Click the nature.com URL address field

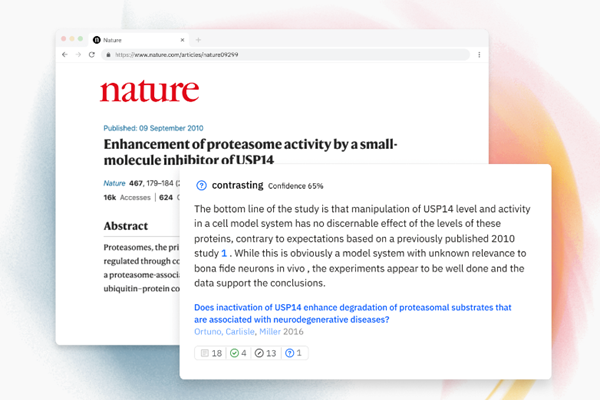coord(285,55)
